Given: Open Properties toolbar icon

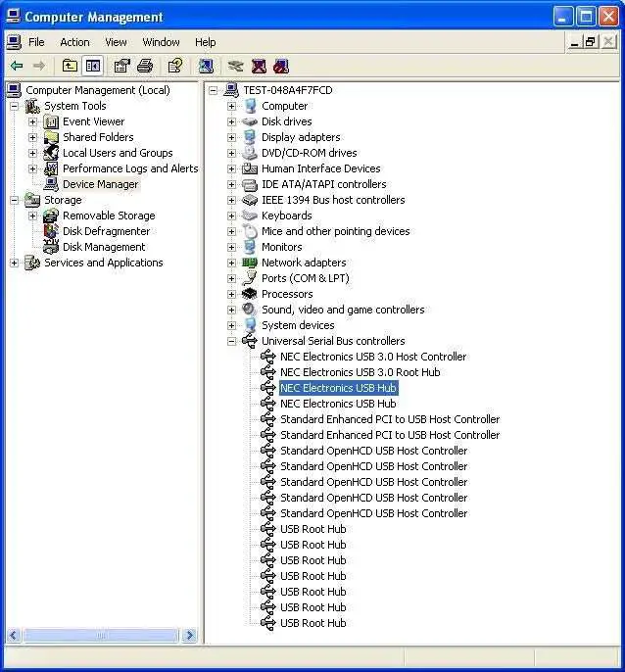Looking at the screenshot, I should pos(121,66).
